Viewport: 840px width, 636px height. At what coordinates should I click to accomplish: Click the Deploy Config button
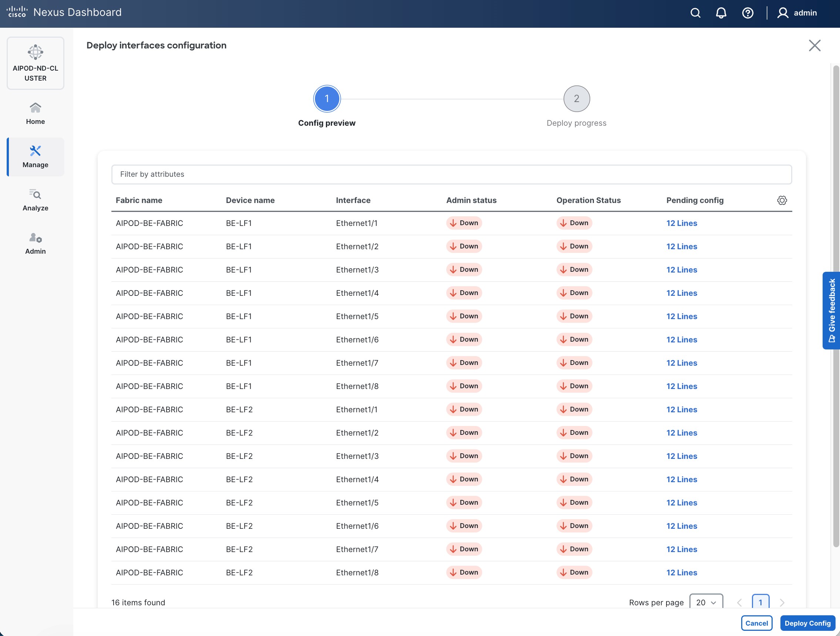coord(807,623)
